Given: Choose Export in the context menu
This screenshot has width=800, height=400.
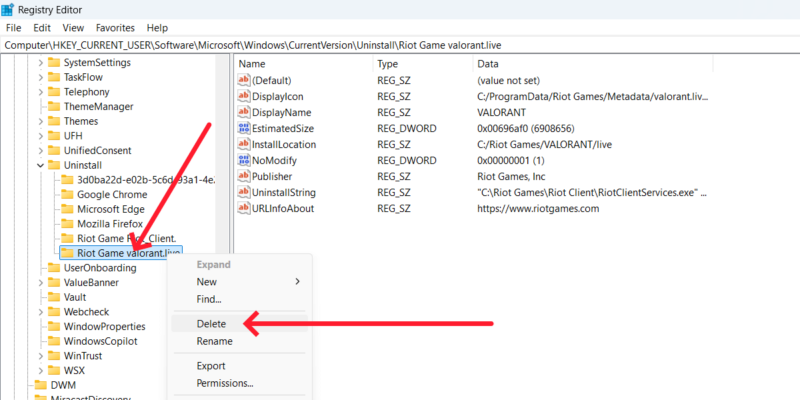Looking at the screenshot, I should [x=239, y=366].
